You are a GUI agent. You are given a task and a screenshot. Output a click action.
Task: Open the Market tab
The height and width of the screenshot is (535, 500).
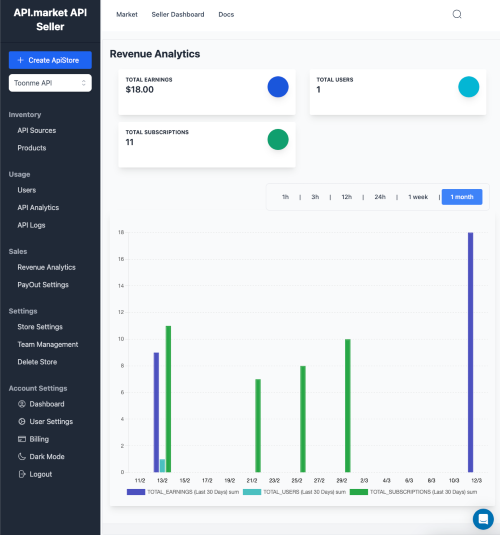[x=127, y=14]
